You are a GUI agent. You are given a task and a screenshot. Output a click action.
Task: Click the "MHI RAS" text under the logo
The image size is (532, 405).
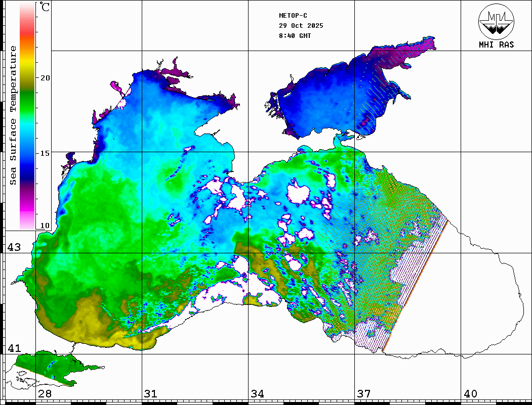496,44
